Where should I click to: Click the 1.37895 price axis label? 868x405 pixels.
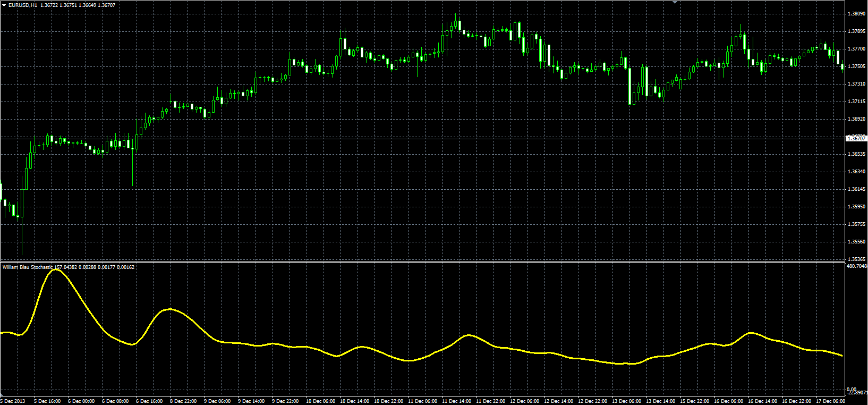pyautogui.click(x=856, y=31)
